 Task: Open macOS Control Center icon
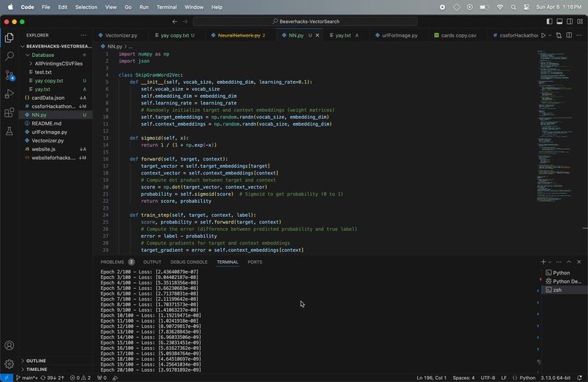coord(526,7)
